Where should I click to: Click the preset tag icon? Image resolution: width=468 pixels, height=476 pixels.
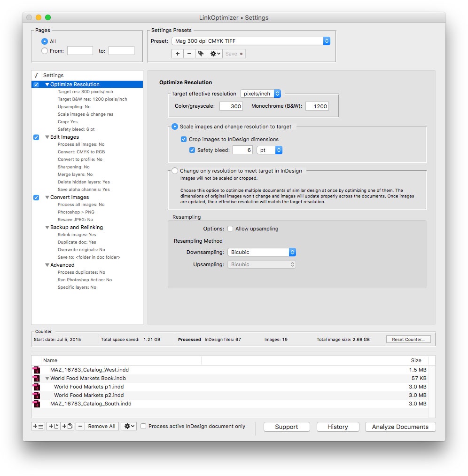[201, 54]
